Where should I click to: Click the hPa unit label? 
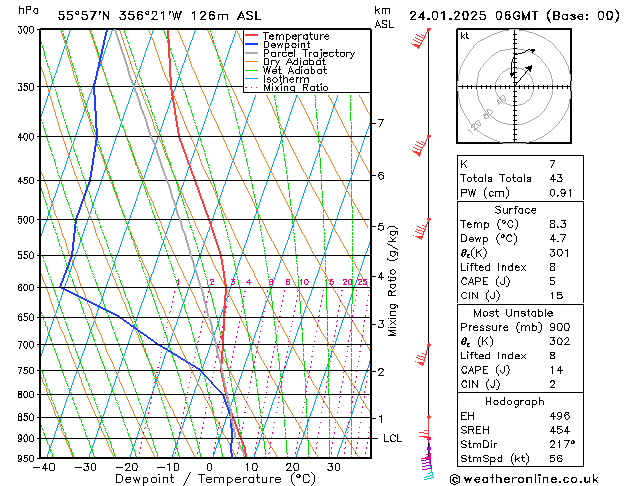(x=28, y=10)
